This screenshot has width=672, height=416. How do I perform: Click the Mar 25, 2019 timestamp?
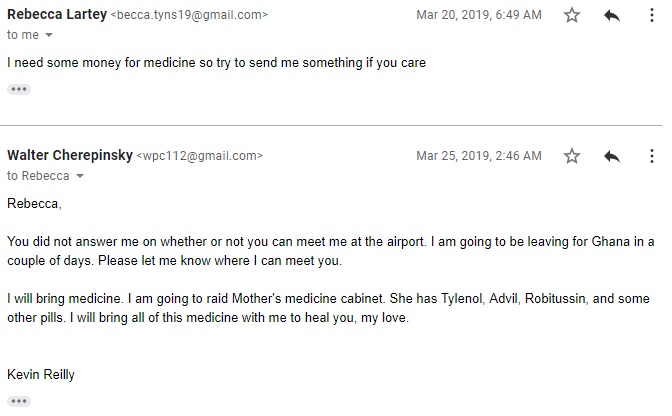(479, 156)
